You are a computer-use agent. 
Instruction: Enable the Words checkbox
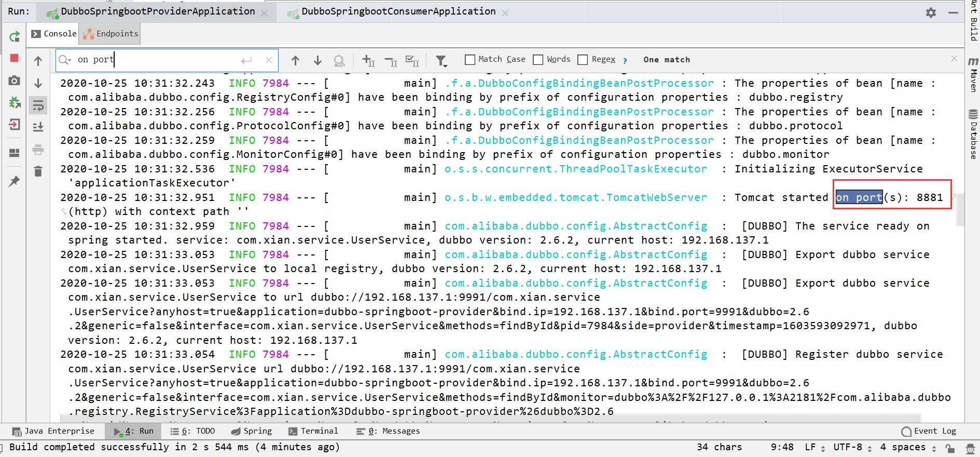[539, 60]
